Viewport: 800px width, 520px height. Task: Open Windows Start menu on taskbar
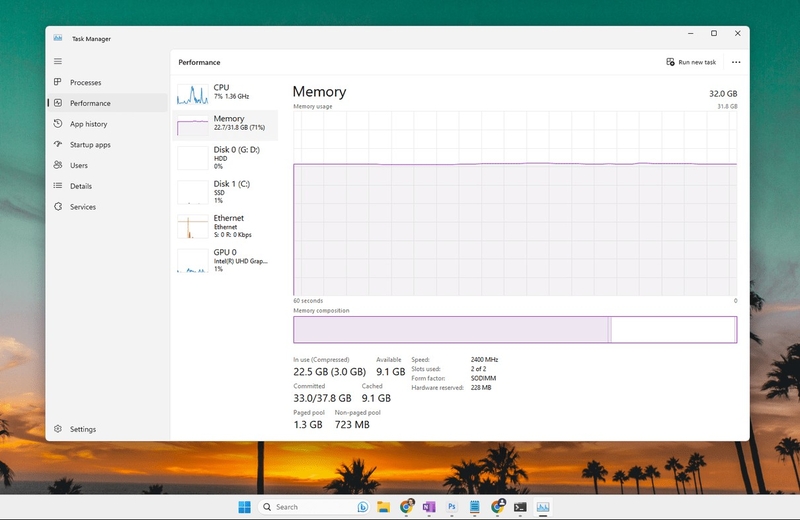click(244, 507)
